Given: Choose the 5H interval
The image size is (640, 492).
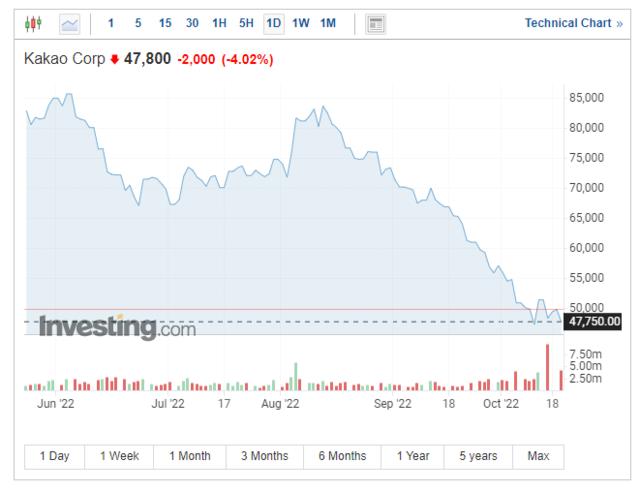Looking at the screenshot, I should click(x=246, y=23).
